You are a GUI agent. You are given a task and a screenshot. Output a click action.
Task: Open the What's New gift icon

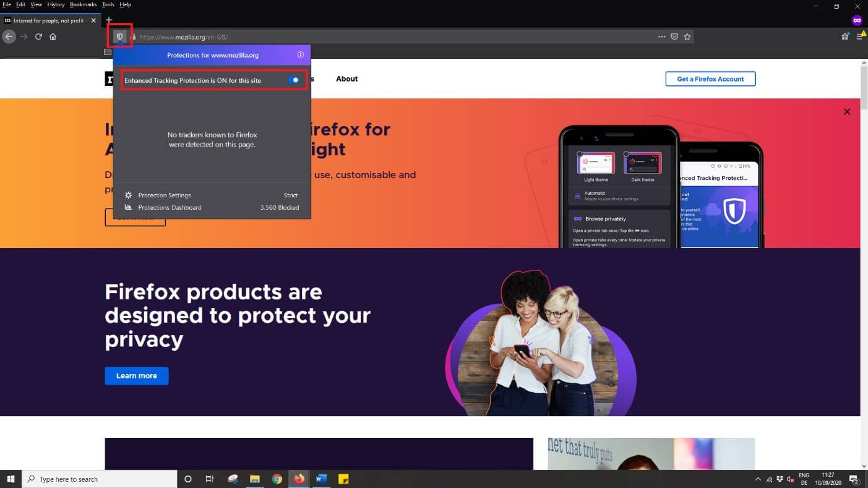(845, 36)
